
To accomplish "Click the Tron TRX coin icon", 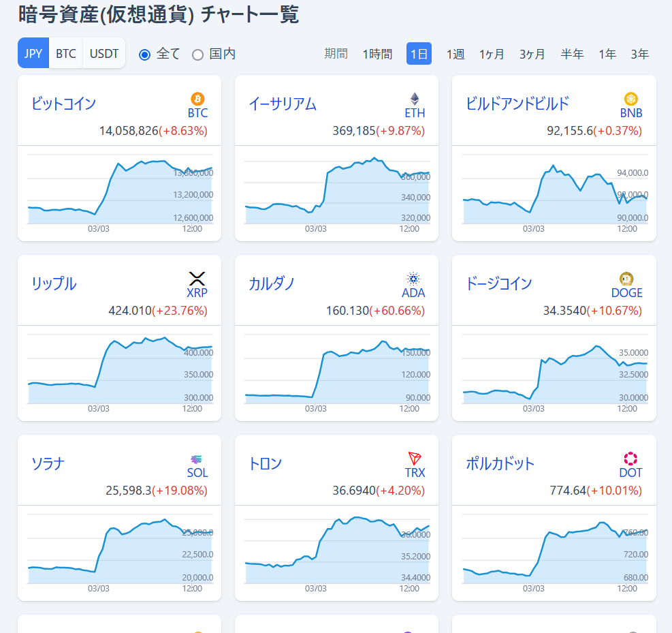I will point(414,459).
